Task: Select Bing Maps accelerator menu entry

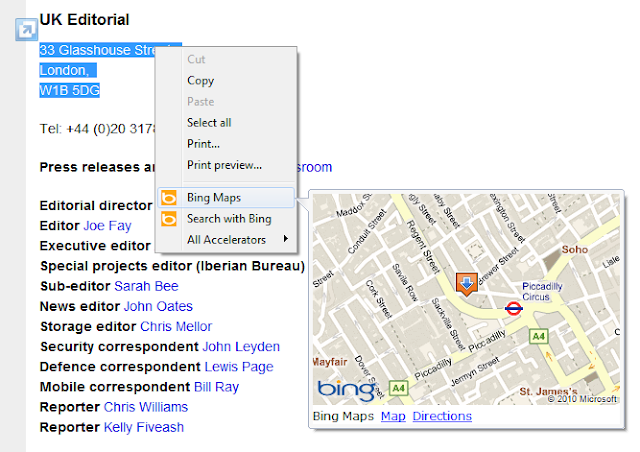Action: (226, 198)
